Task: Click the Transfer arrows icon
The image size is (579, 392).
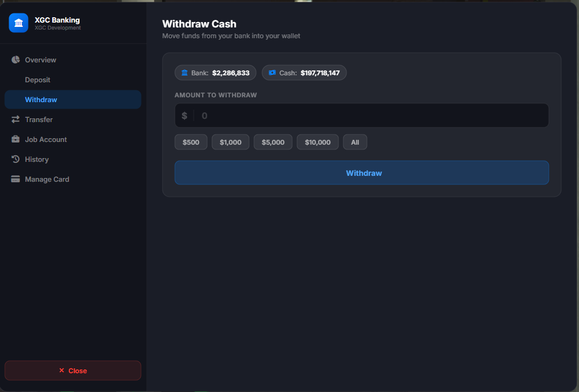Action: pyautogui.click(x=16, y=119)
